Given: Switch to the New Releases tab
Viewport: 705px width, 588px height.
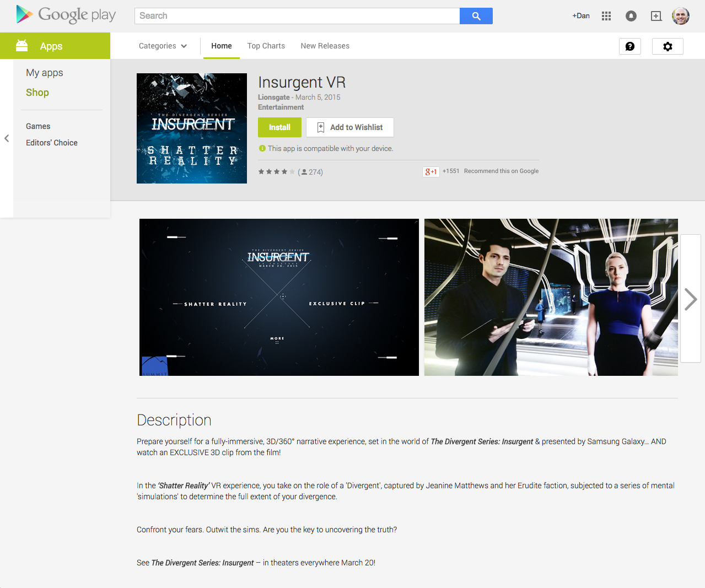Looking at the screenshot, I should point(325,46).
